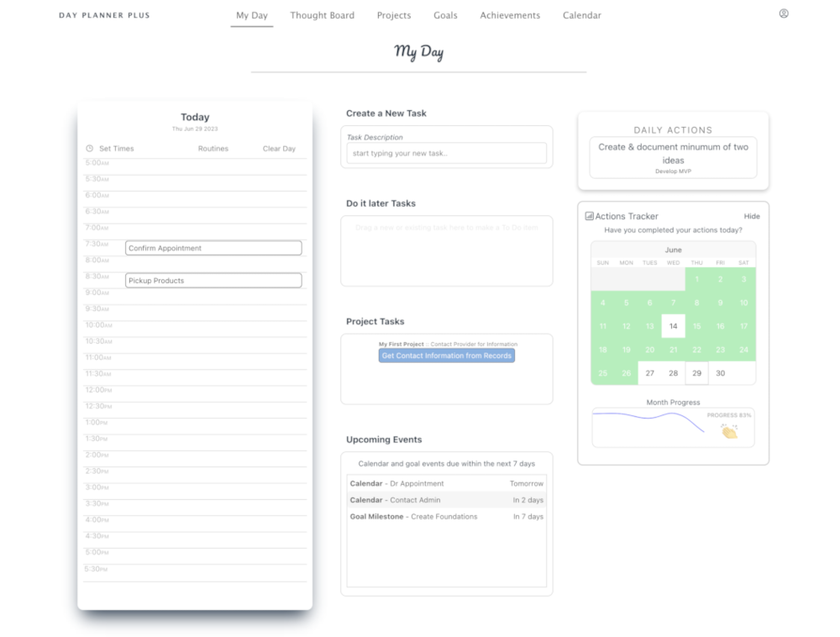The height and width of the screenshot is (637, 840).
Task: Click the daily action about two ideas
Action: [x=674, y=157]
